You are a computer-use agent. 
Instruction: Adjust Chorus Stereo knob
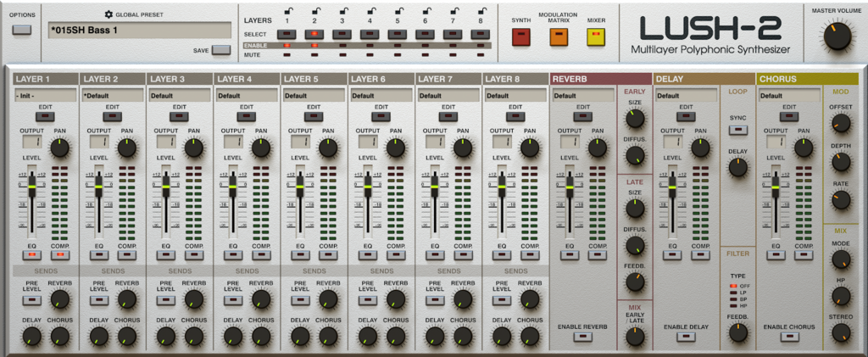[x=840, y=332]
